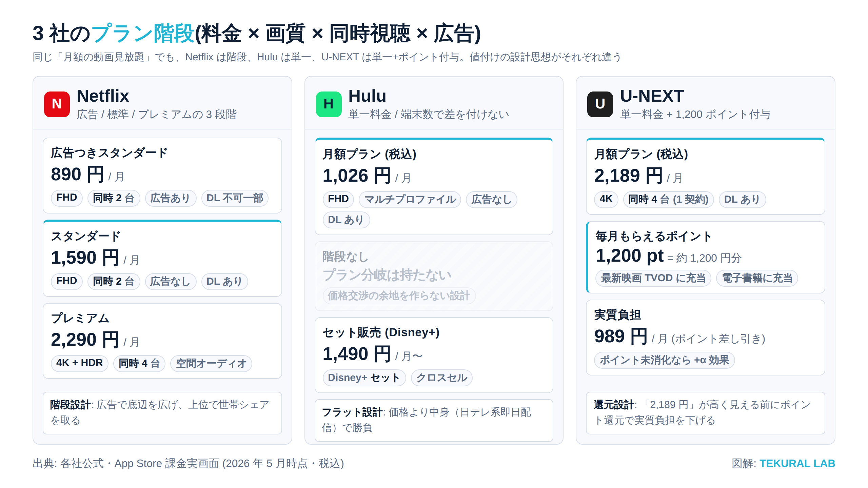
Task: Click the 空間オーディオ tag
Action: 211,363
